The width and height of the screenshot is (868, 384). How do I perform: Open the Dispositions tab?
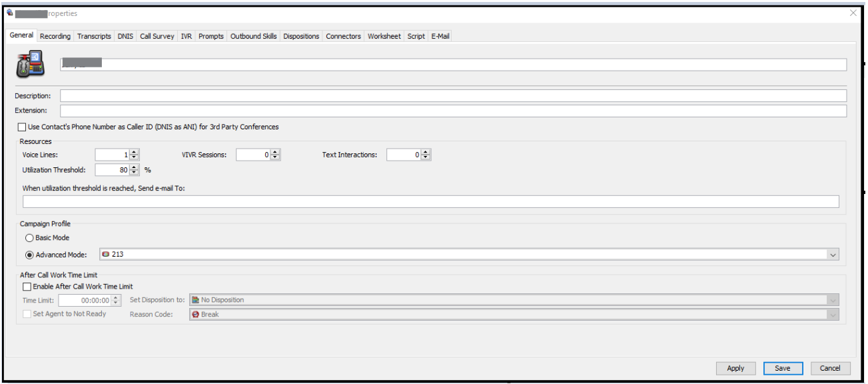[301, 36]
